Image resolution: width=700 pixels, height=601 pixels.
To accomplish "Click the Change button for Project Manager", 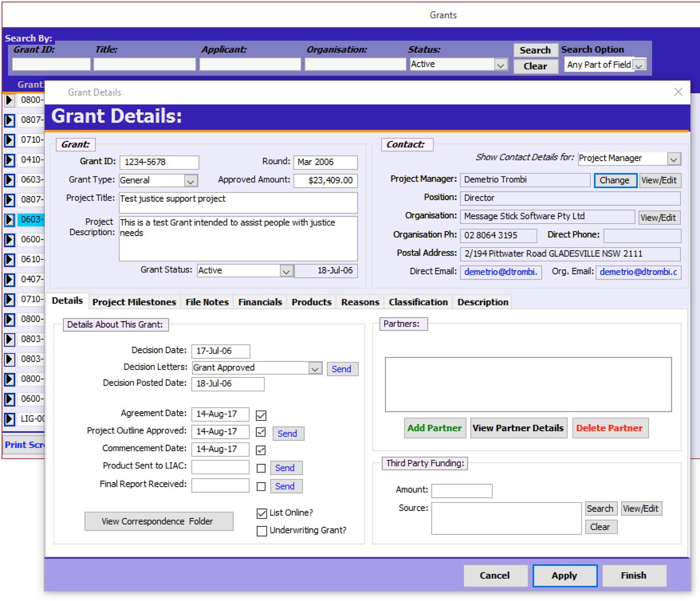I will coord(615,181).
